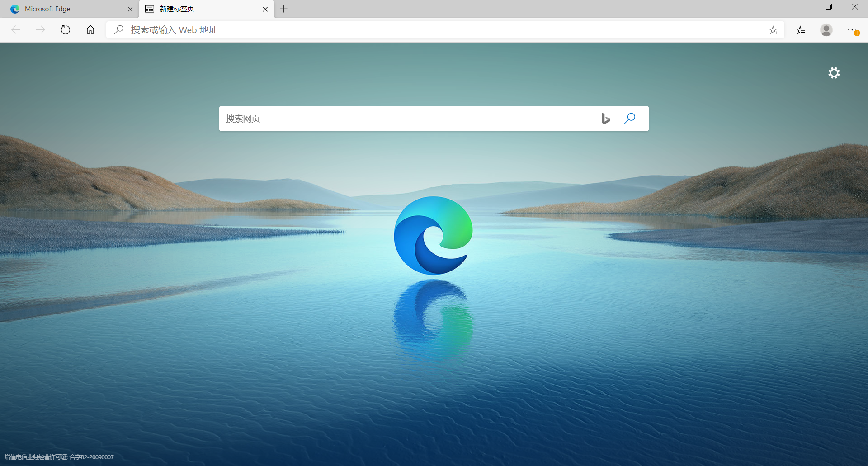The width and height of the screenshot is (868, 466).
Task: Click the 增值电信业务经营许可证 license link
Action: pos(59,457)
